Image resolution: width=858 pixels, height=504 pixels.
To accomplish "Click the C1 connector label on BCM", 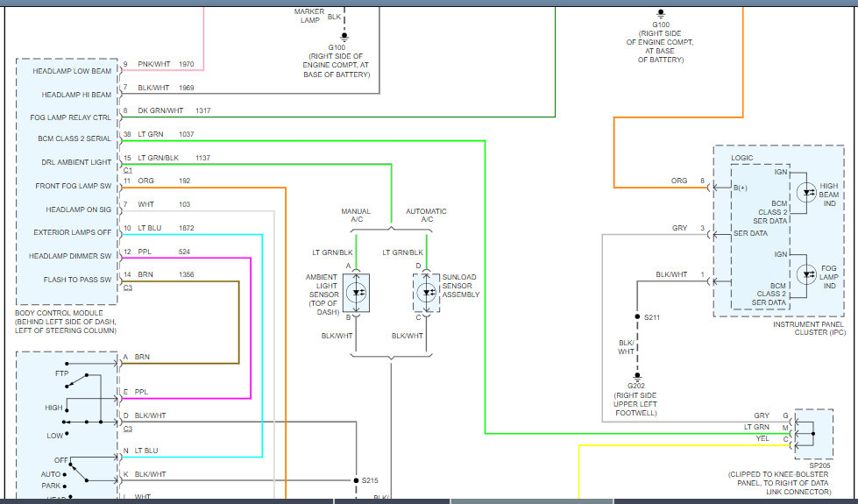I will [127, 171].
